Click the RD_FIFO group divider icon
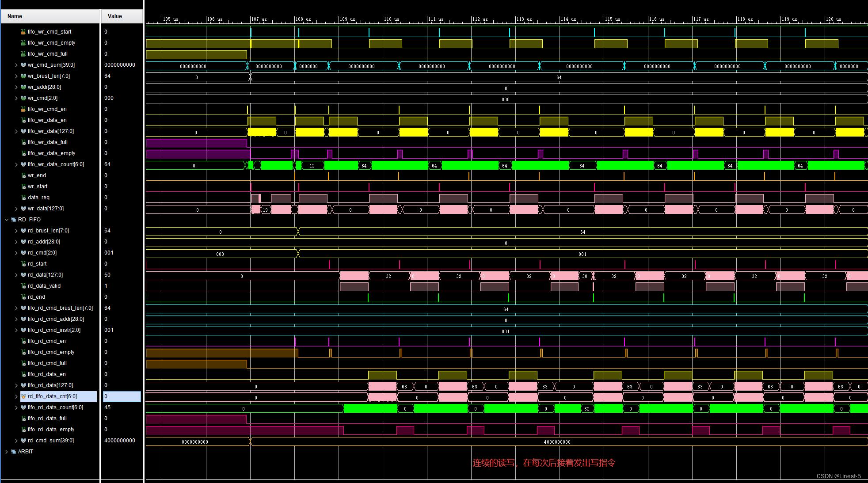 [14, 220]
